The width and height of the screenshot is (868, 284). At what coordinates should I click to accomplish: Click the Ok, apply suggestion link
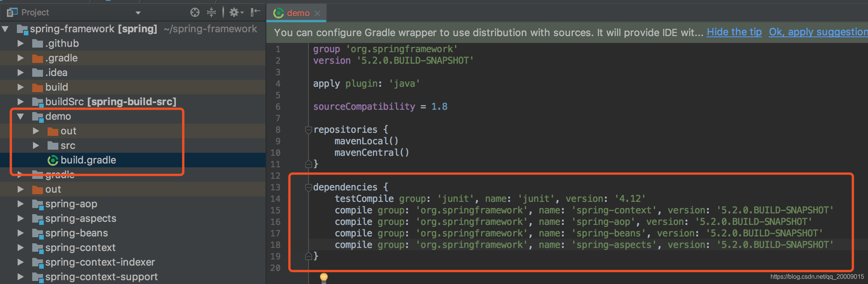tap(818, 32)
